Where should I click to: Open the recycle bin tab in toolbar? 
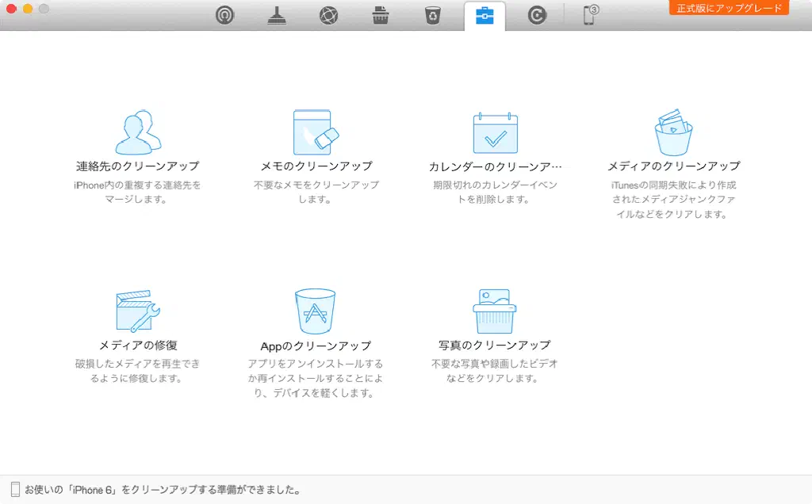(x=432, y=16)
